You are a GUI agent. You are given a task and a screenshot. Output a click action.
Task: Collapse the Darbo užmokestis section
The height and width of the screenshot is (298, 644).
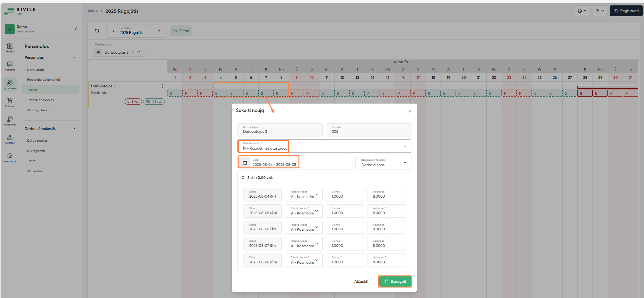point(74,129)
